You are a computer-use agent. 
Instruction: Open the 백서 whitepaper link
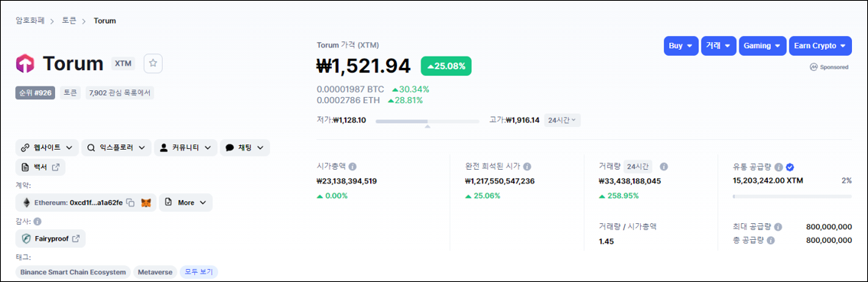pos(41,167)
